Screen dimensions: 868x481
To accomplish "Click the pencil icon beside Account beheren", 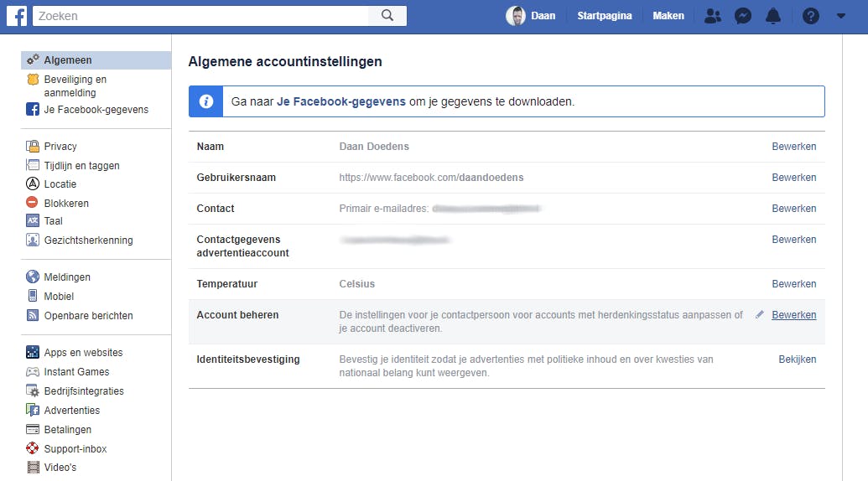I will 760,315.
